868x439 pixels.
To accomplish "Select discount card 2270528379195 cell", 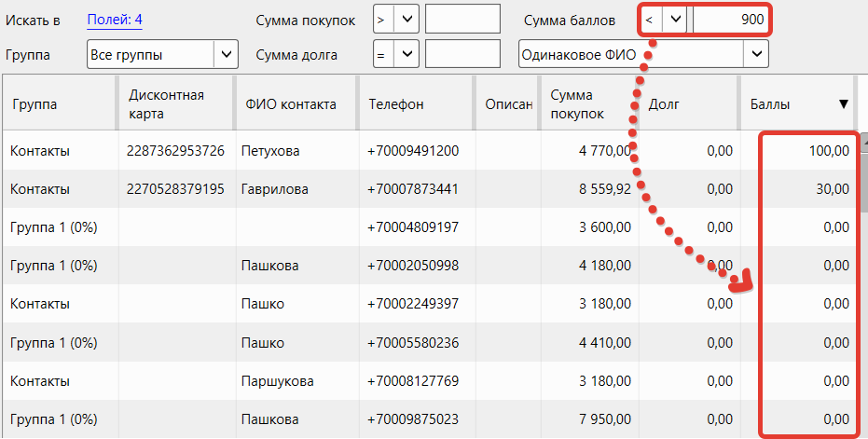I will pyautogui.click(x=177, y=189).
